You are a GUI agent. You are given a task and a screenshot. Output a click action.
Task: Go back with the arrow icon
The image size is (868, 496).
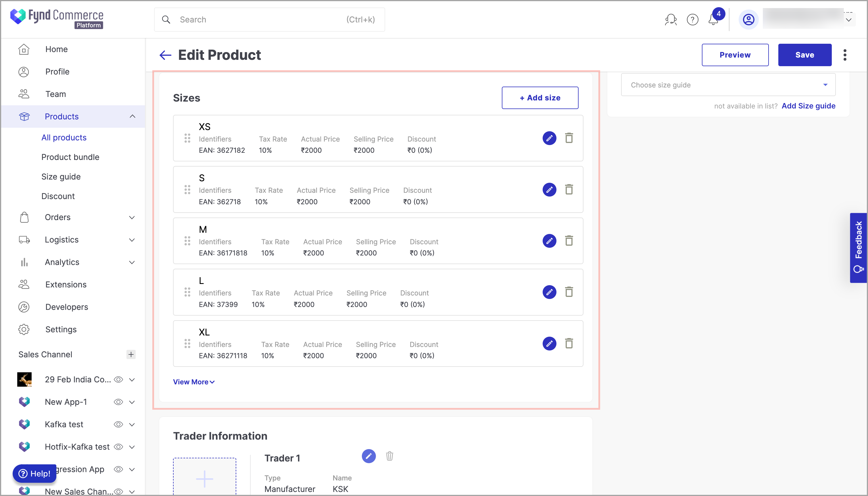tap(165, 55)
